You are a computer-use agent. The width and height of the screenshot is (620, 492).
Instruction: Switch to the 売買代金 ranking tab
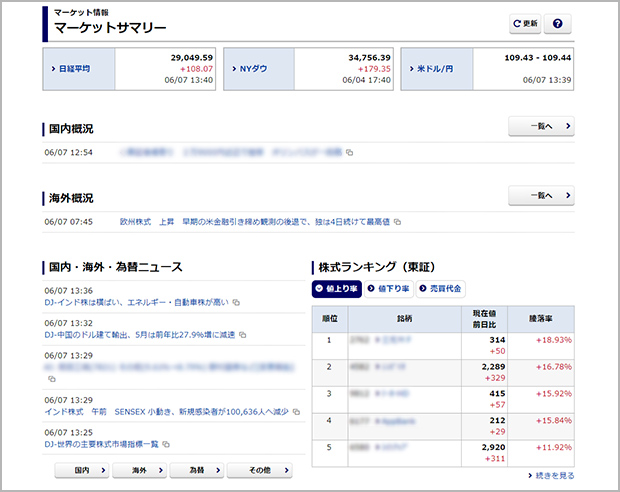click(x=440, y=289)
